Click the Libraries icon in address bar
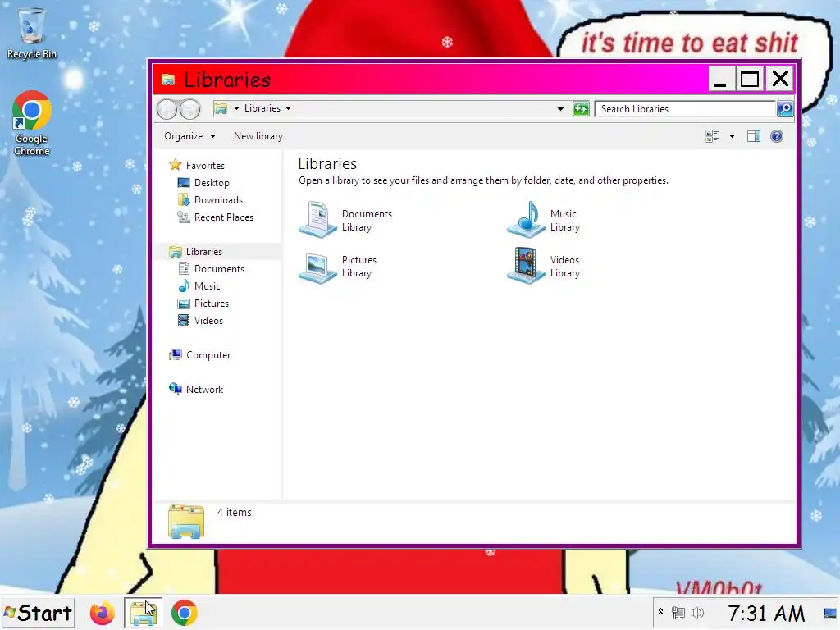Viewport: 840px width, 630px height. point(221,109)
